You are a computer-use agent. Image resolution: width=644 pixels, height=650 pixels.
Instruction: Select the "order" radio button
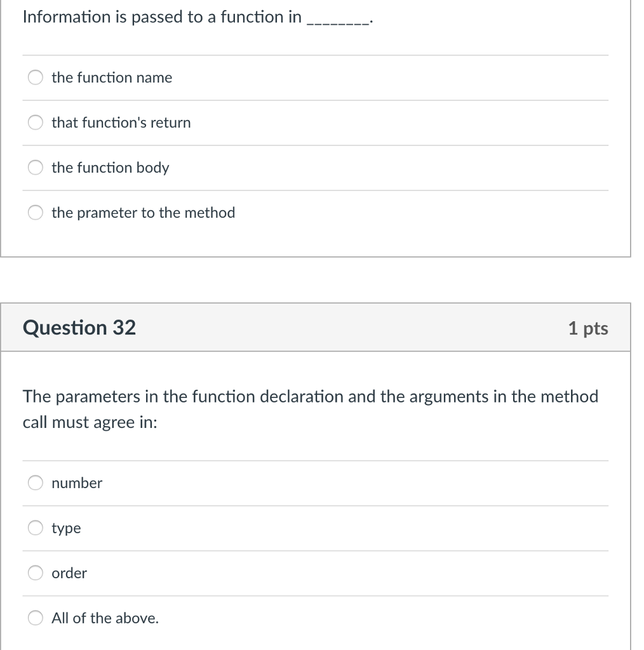[35, 573]
